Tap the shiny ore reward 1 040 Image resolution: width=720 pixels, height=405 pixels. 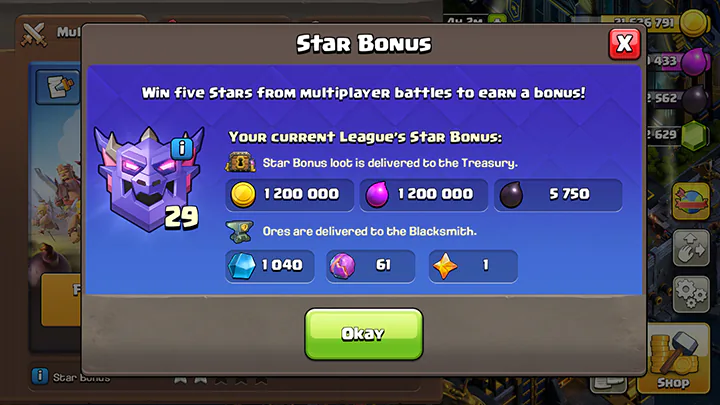[270, 266]
